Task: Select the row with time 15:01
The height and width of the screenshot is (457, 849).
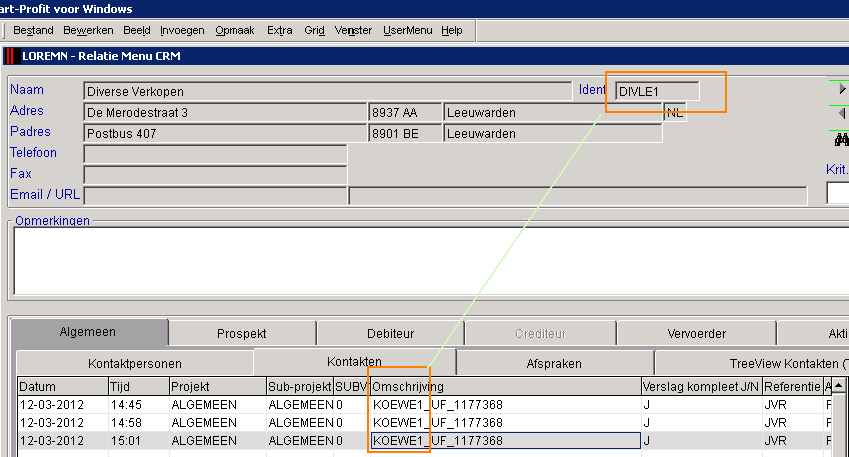Action: tap(424, 440)
